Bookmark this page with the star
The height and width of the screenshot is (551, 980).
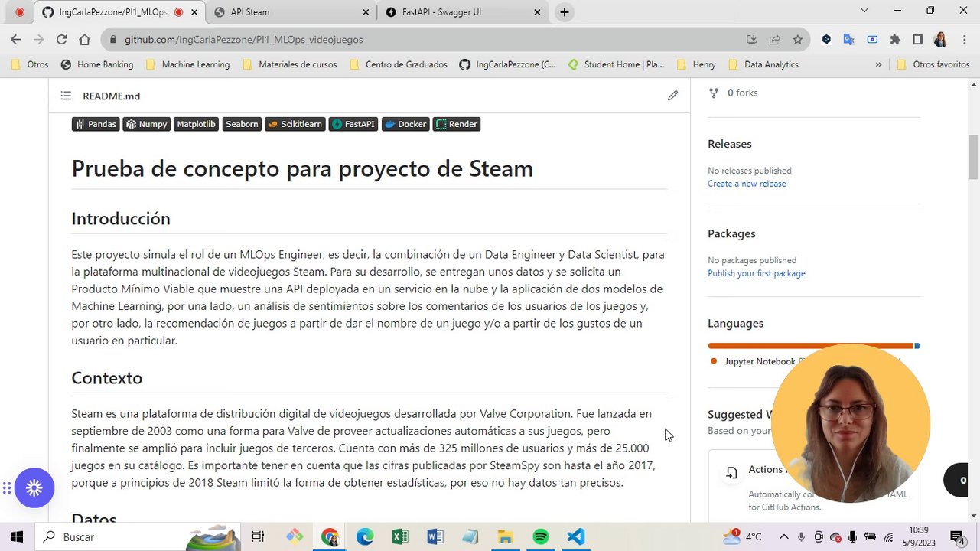click(x=798, y=40)
